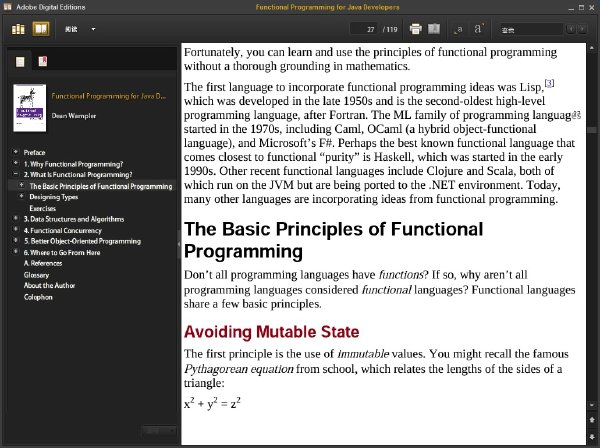Go to '1. Why Functional Programming?'

coord(73,164)
